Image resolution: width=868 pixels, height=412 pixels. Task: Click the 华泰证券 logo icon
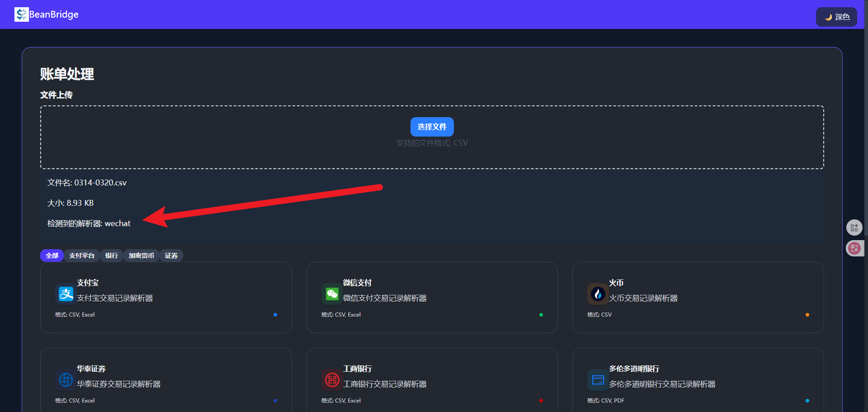point(66,380)
